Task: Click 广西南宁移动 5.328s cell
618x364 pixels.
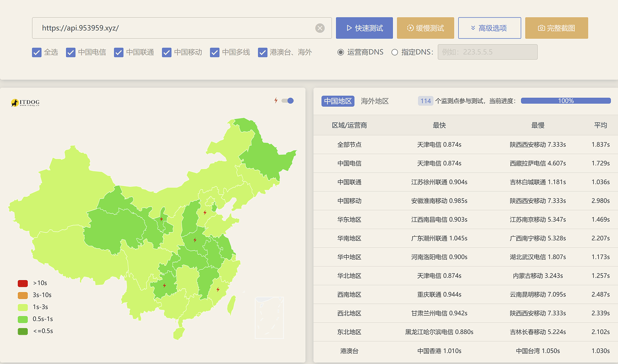Action: point(538,238)
